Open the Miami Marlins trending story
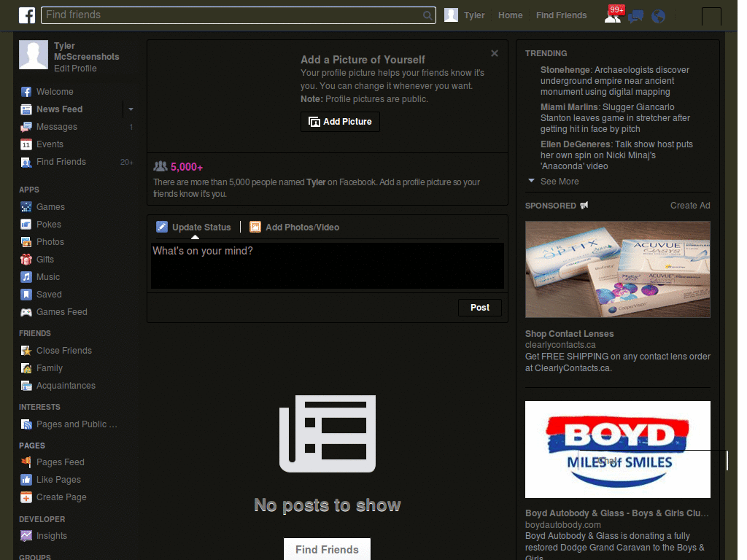This screenshot has height=560, width=747. tap(615, 118)
